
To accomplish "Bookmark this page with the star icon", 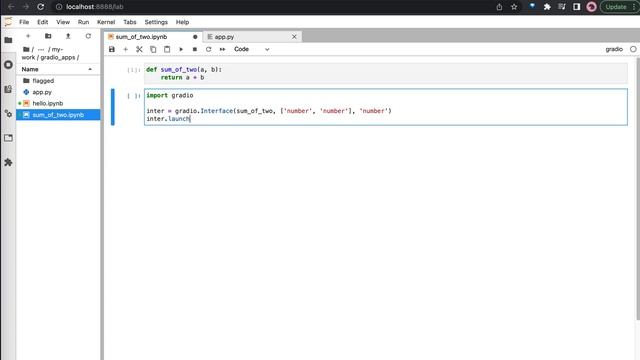I will 514,7.
